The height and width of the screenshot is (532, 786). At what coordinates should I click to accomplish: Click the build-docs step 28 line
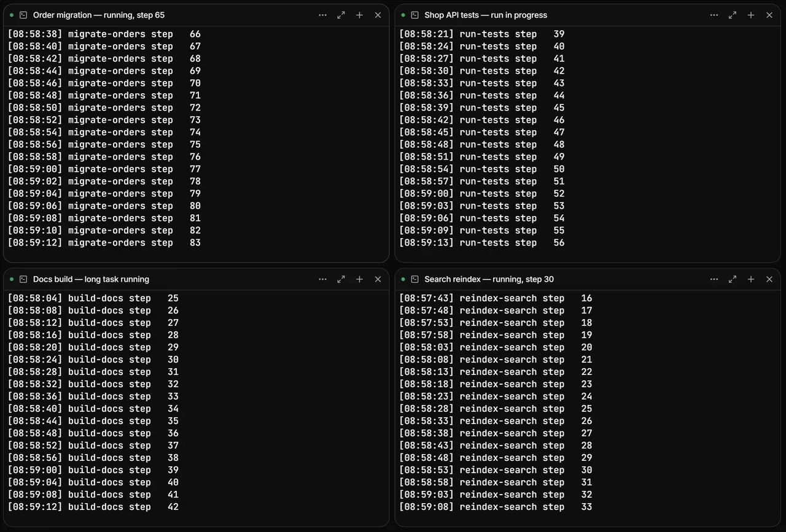93,336
